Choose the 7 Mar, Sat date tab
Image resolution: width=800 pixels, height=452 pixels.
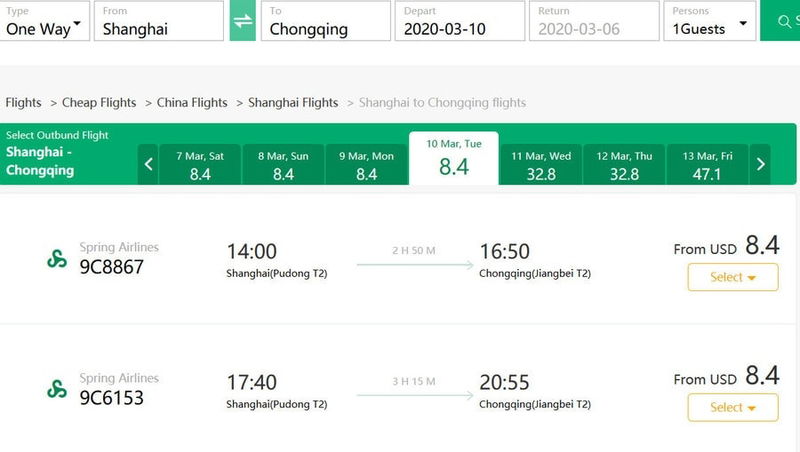pyautogui.click(x=200, y=164)
